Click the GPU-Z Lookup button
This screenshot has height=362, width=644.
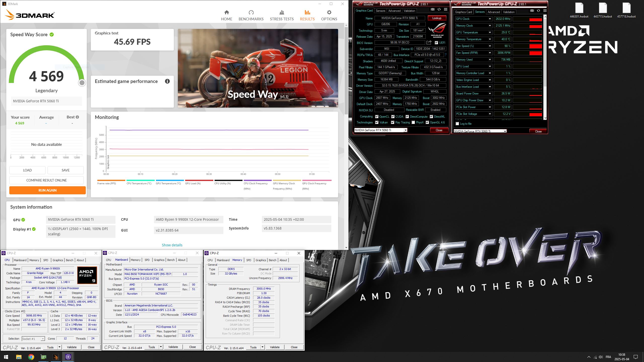[x=437, y=18]
